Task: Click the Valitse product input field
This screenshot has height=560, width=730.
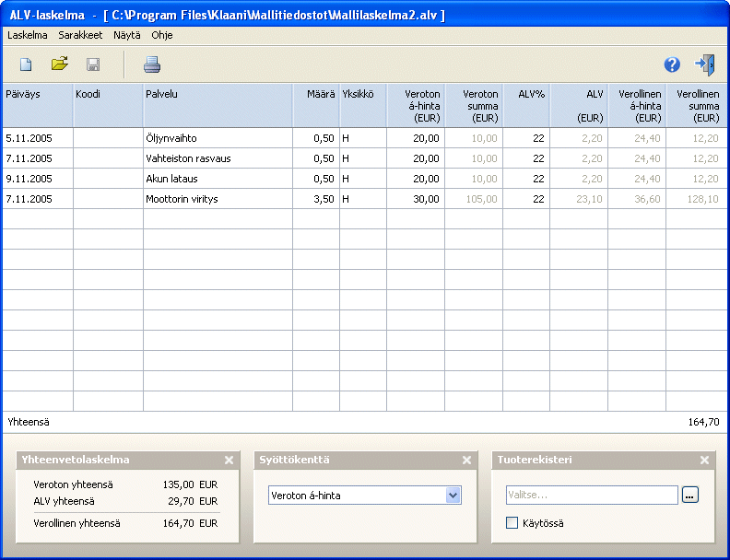Action: (x=591, y=496)
